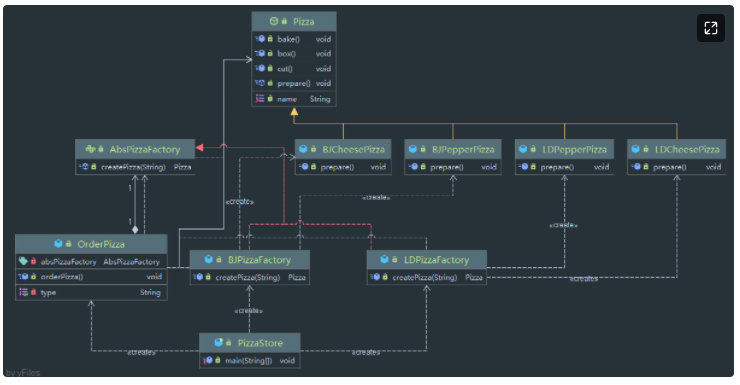
Task: Click the BJPepperPizza class icon
Action: pos(413,149)
